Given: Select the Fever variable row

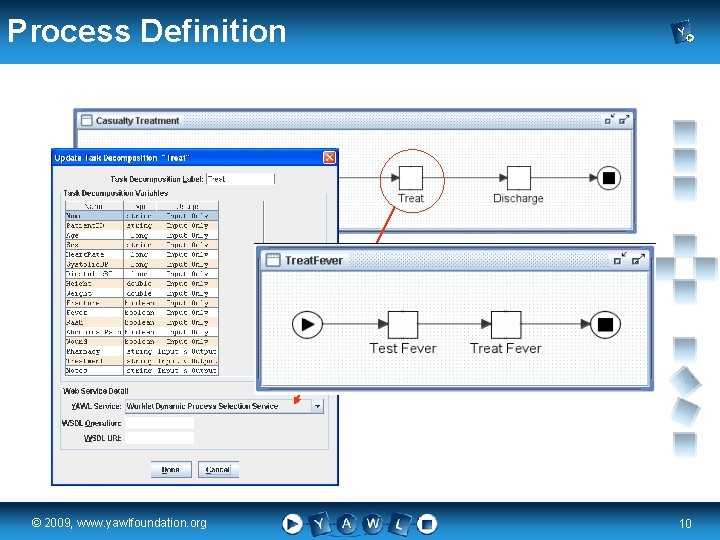Looking at the screenshot, I should click(141, 312).
